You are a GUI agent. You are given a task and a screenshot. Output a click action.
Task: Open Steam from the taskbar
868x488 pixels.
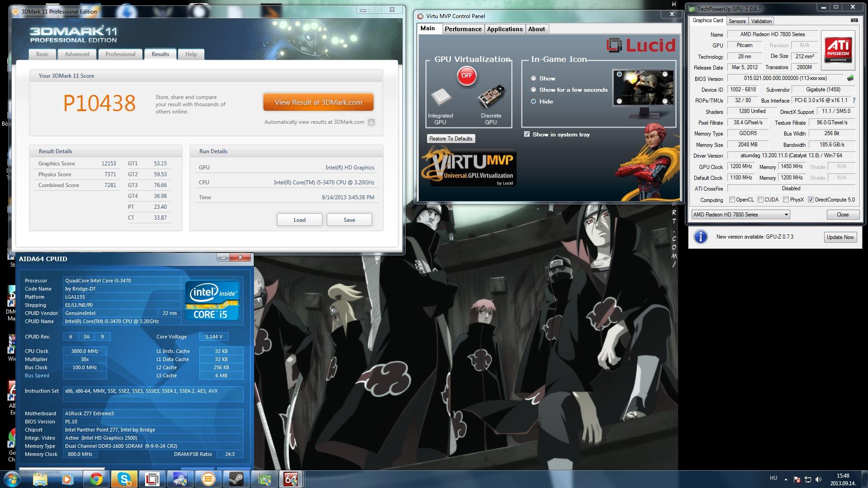click(236, 479)
